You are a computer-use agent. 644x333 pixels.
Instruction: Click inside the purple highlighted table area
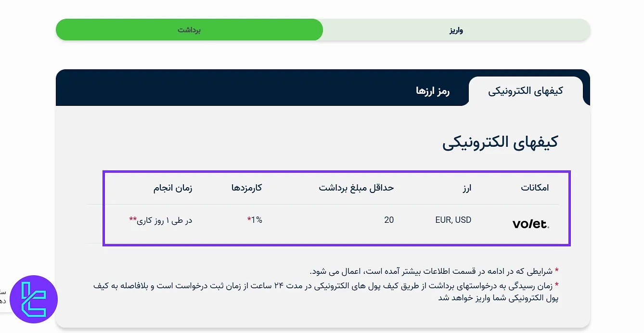(336, 208)
